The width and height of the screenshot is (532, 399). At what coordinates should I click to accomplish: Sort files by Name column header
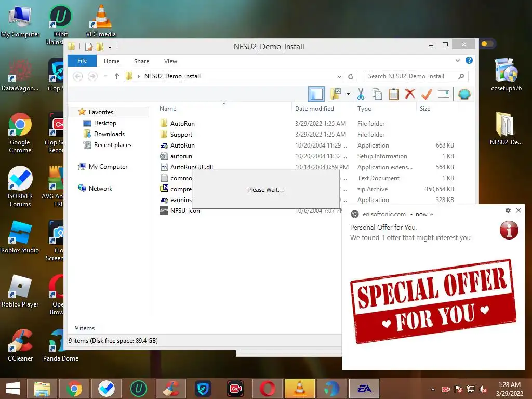tap(224, 109)
